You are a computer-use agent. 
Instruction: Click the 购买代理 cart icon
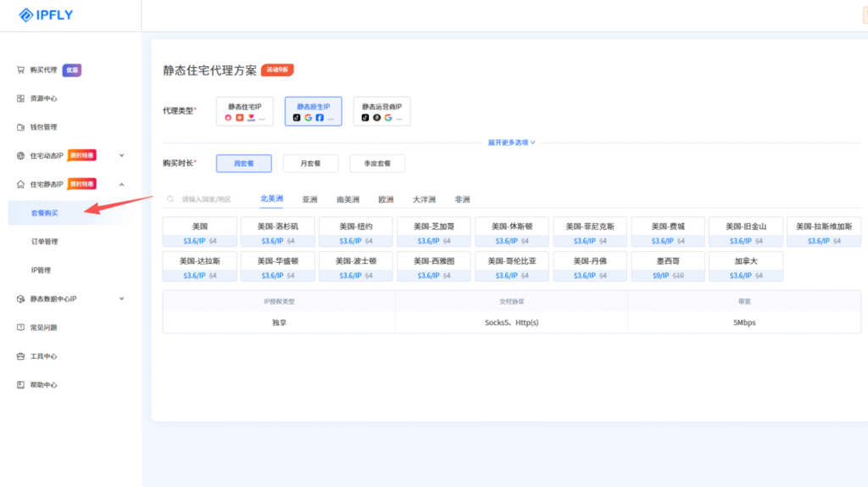tap(20, 70)
